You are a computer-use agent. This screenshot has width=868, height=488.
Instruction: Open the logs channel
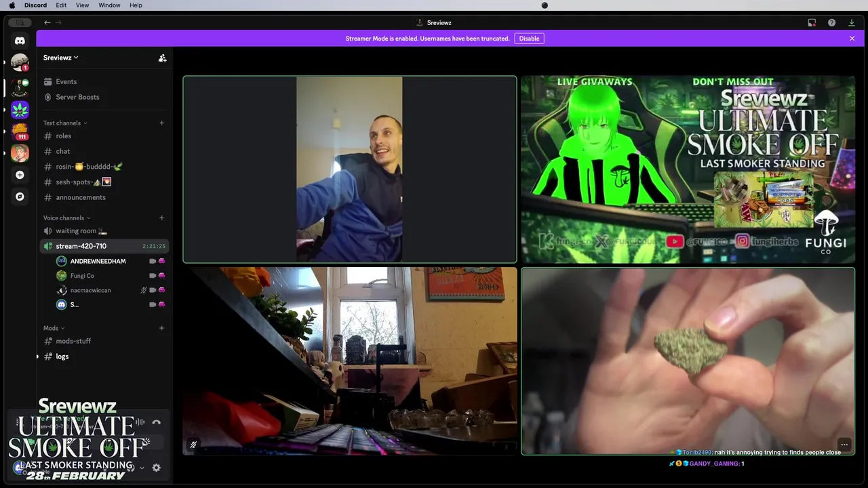[104, 357]
